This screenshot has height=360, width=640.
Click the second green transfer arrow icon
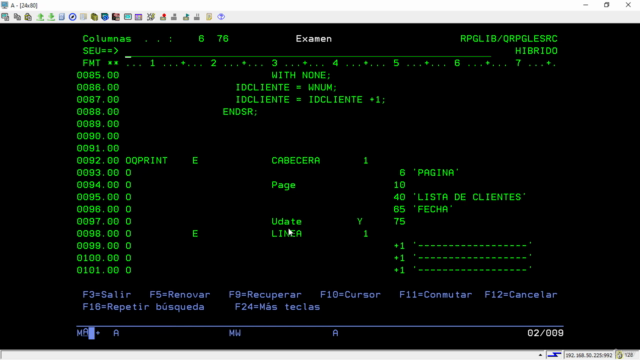[51, 17]
